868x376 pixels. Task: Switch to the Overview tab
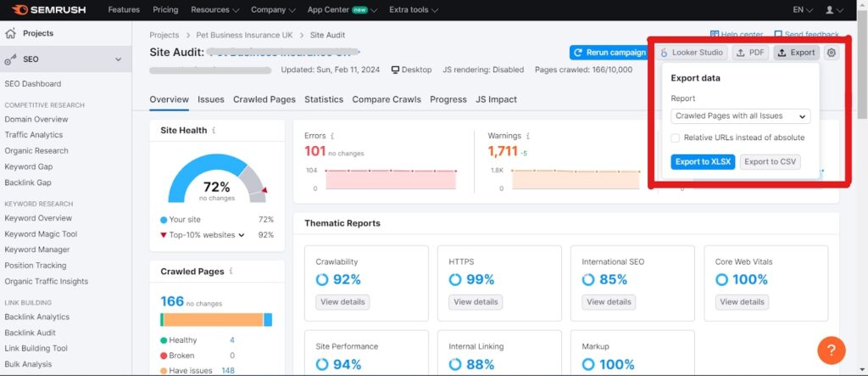(169, 100)
